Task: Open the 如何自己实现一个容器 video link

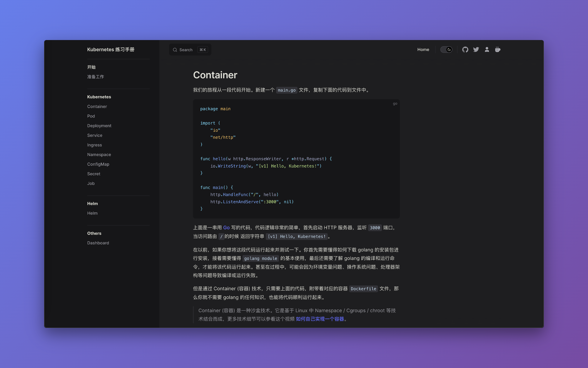Action: click(x=320, y=319)
